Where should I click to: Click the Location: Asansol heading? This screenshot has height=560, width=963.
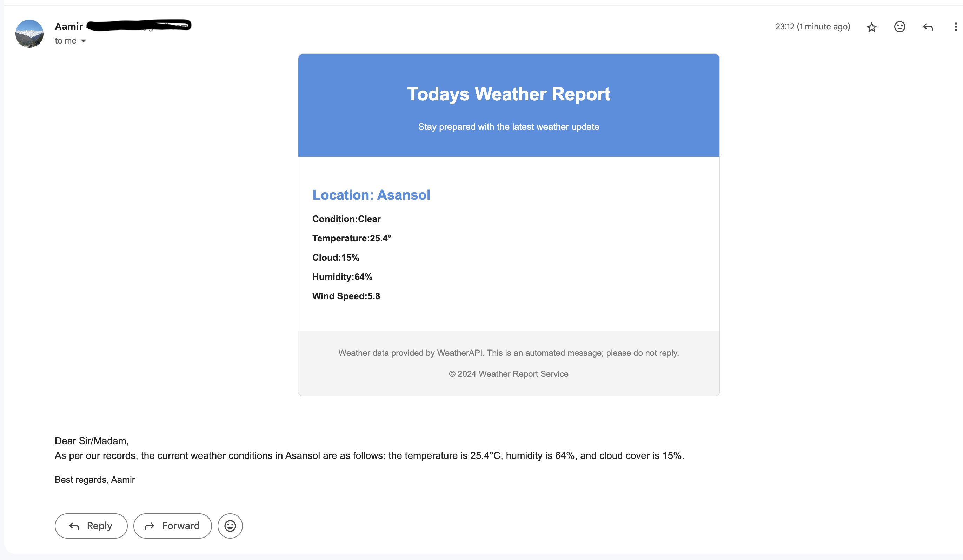(x=371, y=195)
